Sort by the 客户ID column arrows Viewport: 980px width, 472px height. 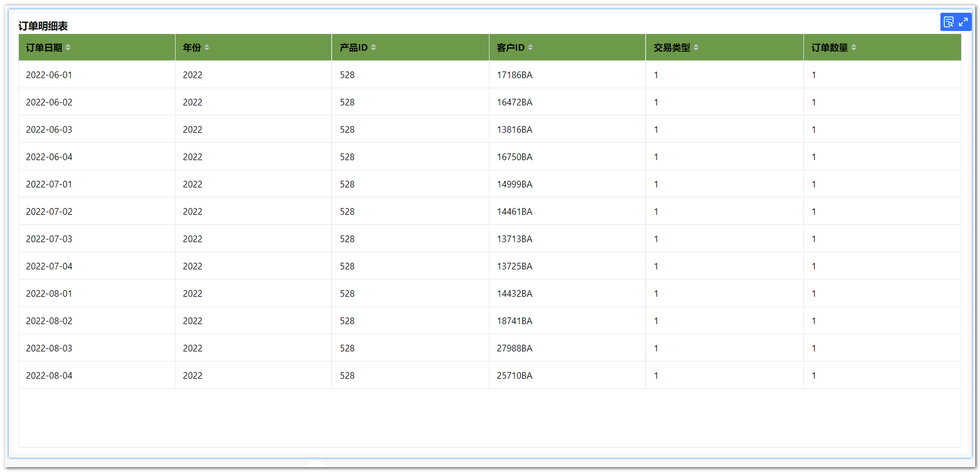point(530,47)
